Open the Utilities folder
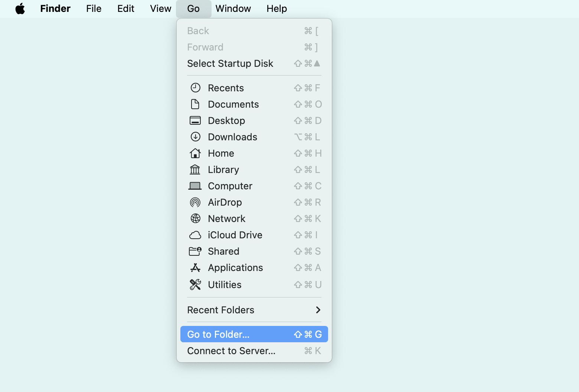Screen dimensions: 579x392 (225, 284)
